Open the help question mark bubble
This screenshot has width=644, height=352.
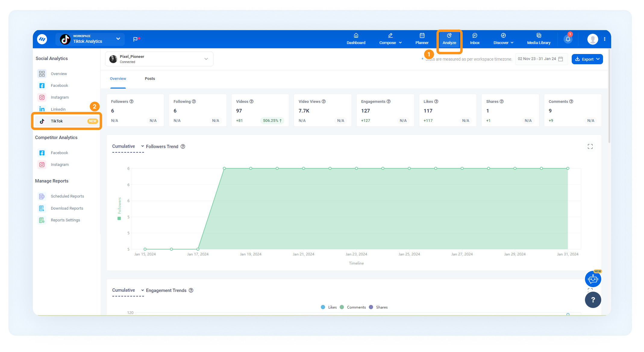point(593,300)
